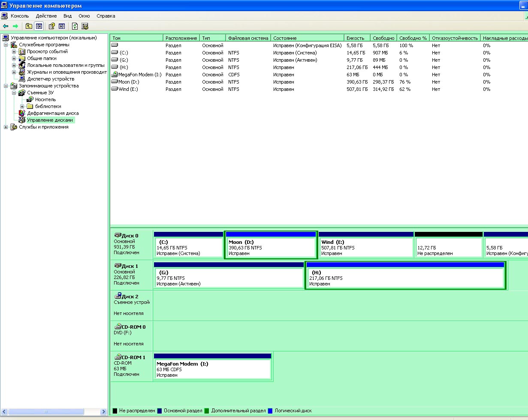
Task: Expand the Просмотр событий node
Action: [x=14, y=51]
